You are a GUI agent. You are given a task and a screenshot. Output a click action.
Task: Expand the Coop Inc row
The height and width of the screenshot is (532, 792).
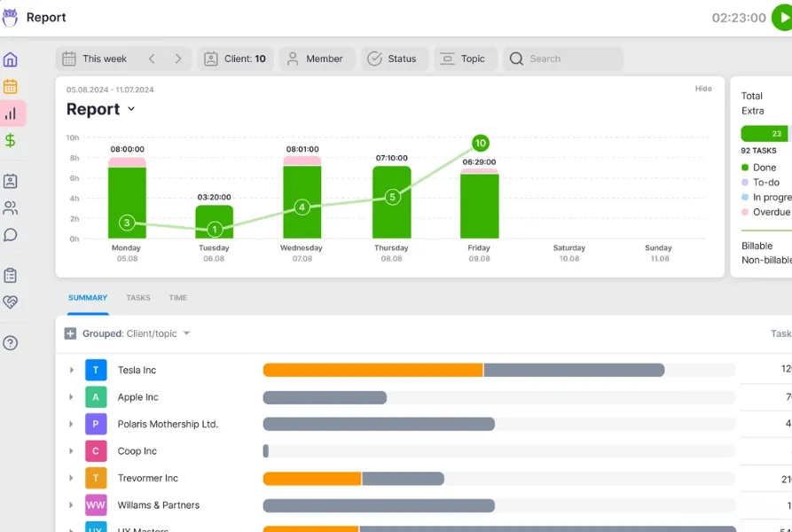click(x=71, y=451)
